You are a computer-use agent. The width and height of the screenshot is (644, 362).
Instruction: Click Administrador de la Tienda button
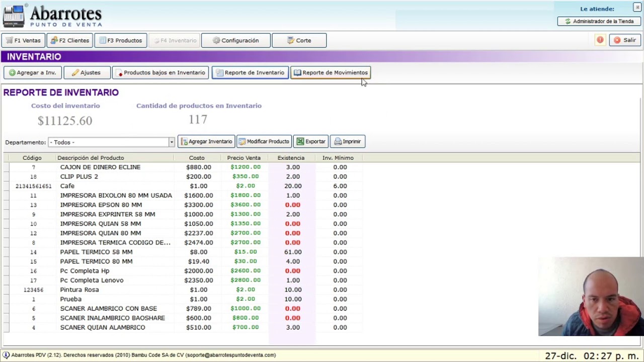(599, 21)
